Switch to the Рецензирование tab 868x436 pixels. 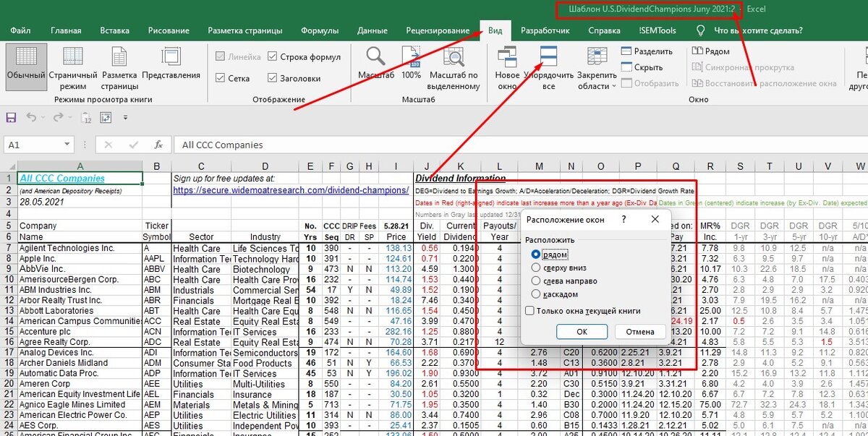pyautogui.click(x=438, y=30)
